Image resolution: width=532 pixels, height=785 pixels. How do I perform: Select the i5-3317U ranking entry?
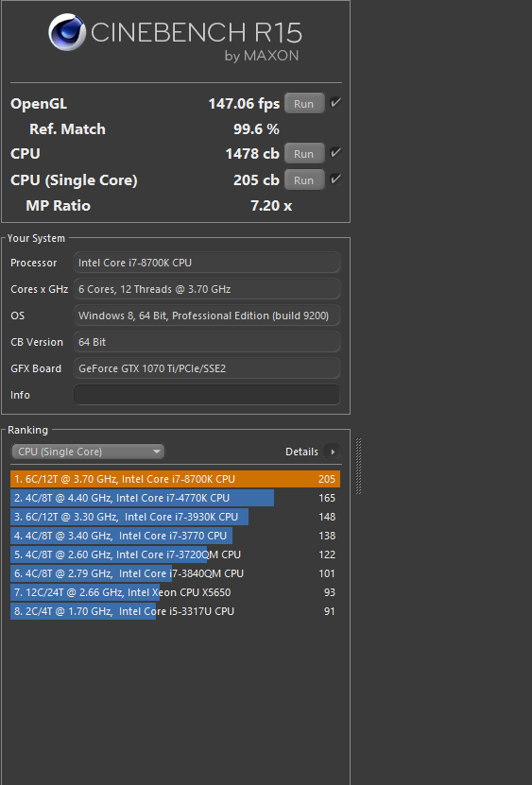pos(176,611)
